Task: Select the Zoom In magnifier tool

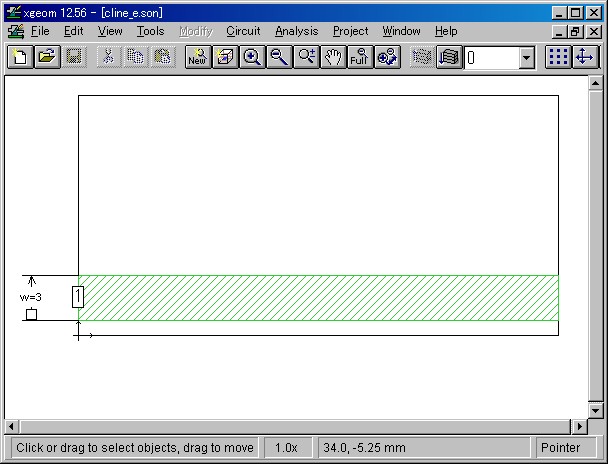Action: pyautogui.click(x=252, y=57)
